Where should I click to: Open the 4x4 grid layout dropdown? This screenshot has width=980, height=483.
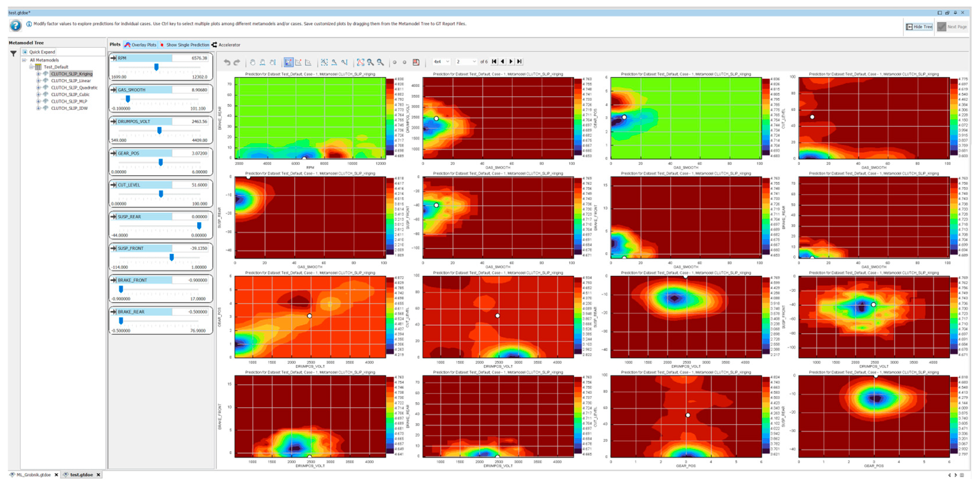[x=442, y=62]
